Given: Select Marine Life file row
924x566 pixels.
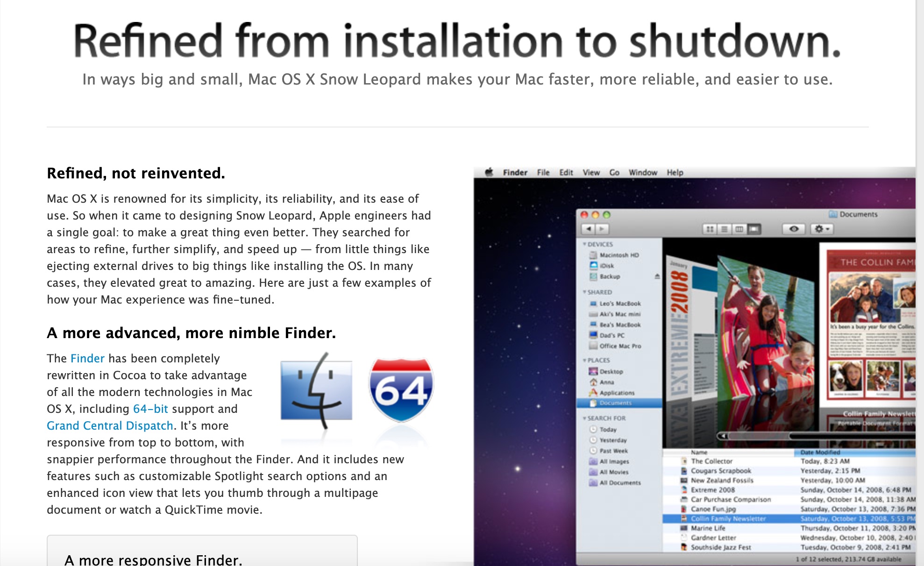Looking at the screenshot, I should (789, 528).
